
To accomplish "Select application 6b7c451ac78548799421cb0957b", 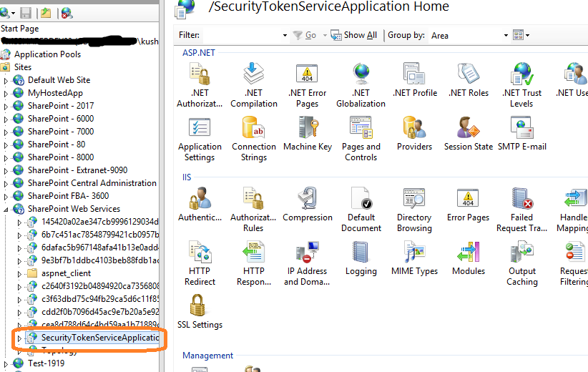I will (99, 235).
